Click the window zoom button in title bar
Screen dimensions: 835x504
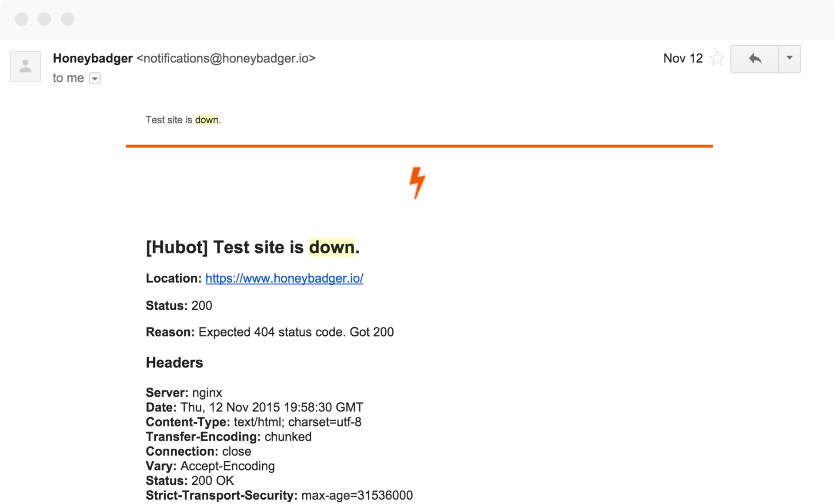67,19
